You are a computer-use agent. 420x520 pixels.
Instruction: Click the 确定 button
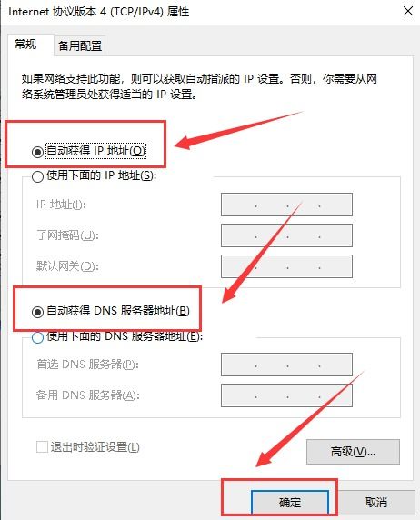click(x=290, y=503)
